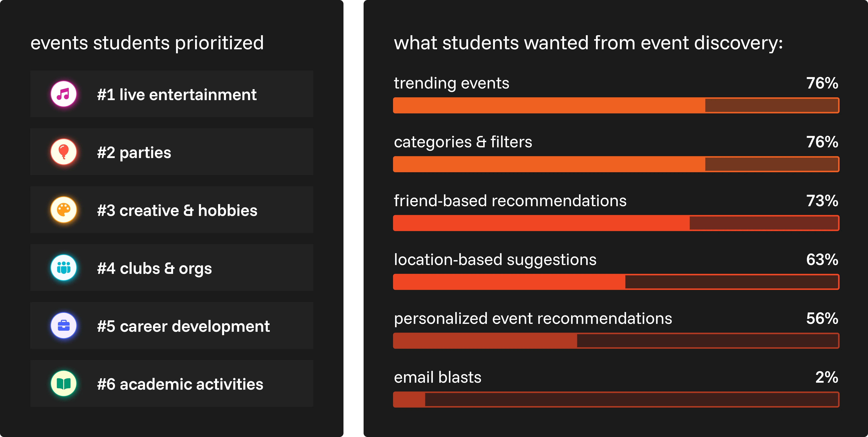Click the red balloon parties icon

click(64, 152)
